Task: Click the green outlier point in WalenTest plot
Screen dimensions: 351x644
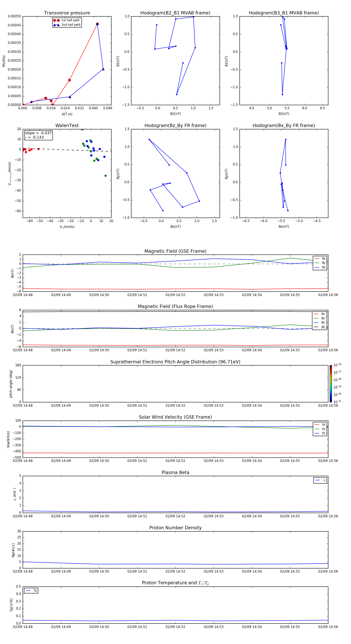Action: 105,176
